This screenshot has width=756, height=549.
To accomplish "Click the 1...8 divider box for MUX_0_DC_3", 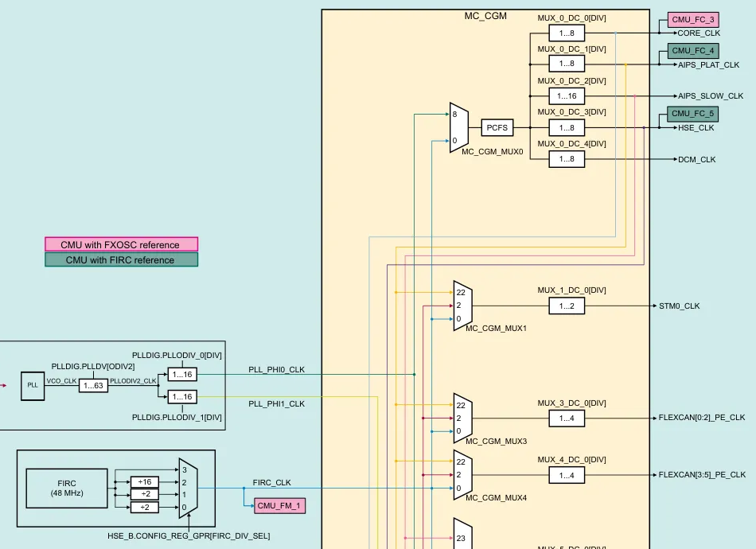I will point(567,128).
